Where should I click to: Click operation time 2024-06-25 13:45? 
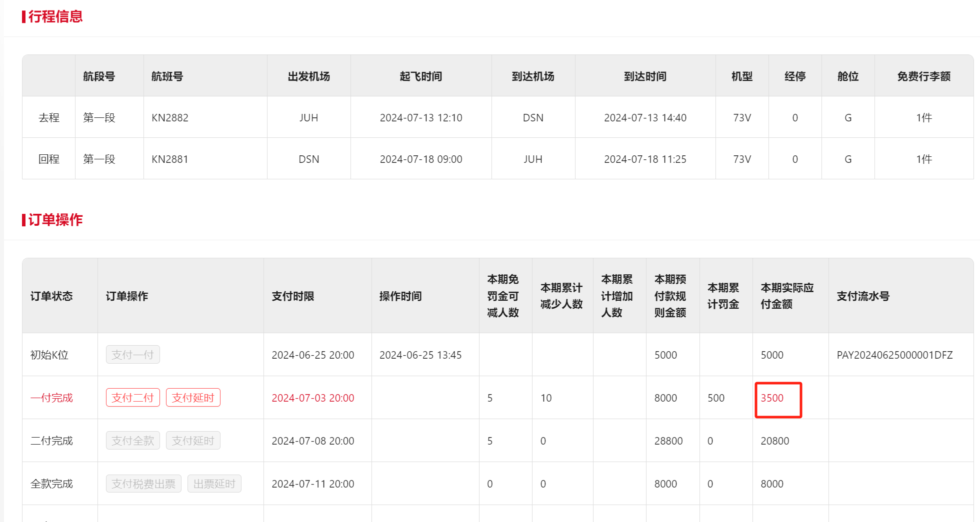coord(420,355)
